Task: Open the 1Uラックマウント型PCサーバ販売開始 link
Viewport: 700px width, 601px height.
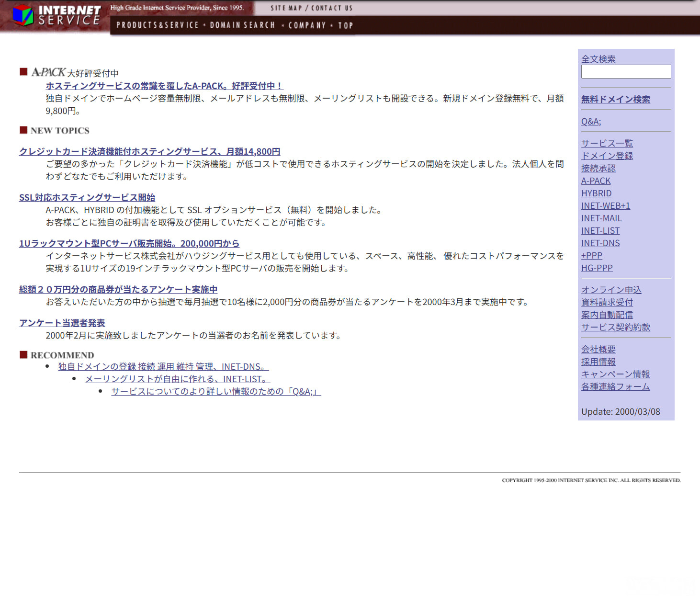Action: [129, 243]
